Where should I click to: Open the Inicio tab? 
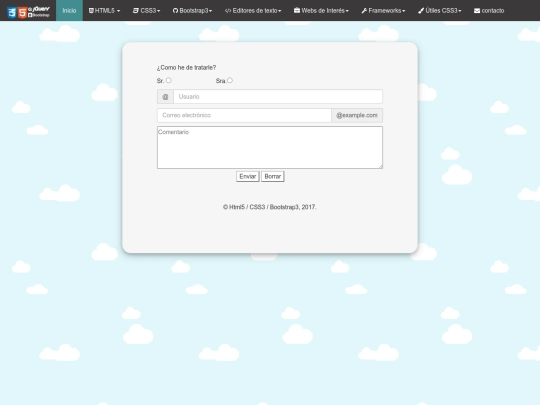coord(69,10)
